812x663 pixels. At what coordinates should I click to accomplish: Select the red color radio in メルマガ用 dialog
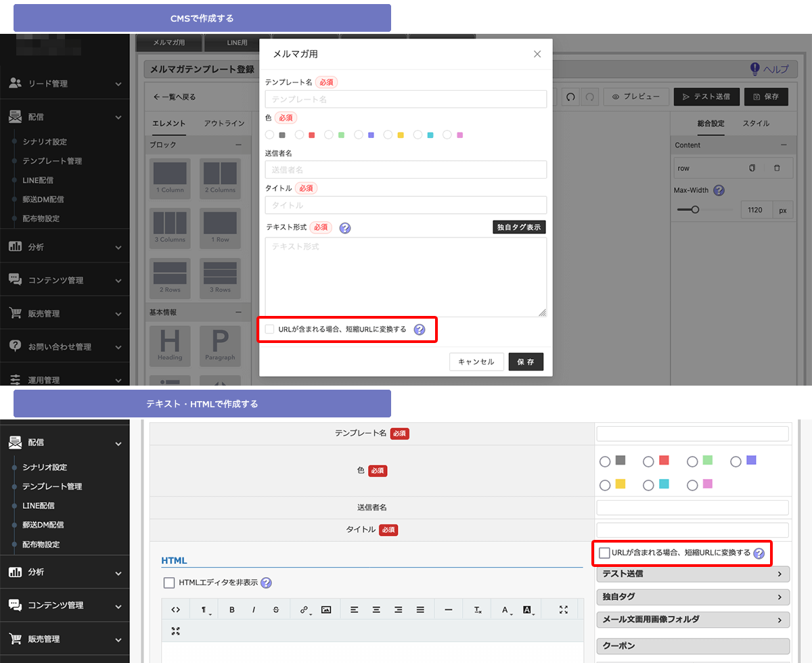click(300, 135)
